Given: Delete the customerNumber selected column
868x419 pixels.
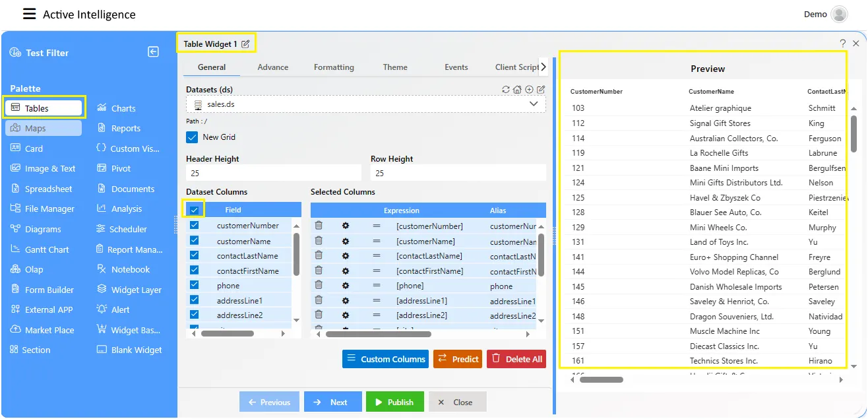Looking at the screenshot, I should click(319, 226).
